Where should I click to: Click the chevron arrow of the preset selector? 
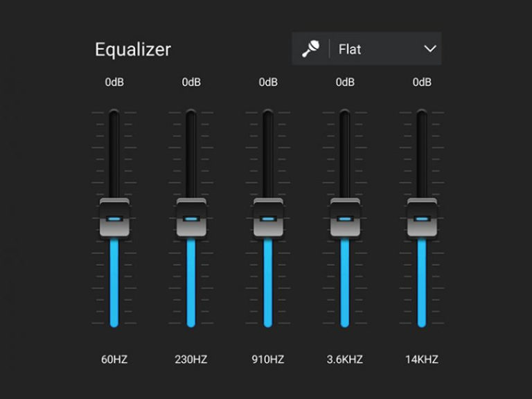click(429, 49)
